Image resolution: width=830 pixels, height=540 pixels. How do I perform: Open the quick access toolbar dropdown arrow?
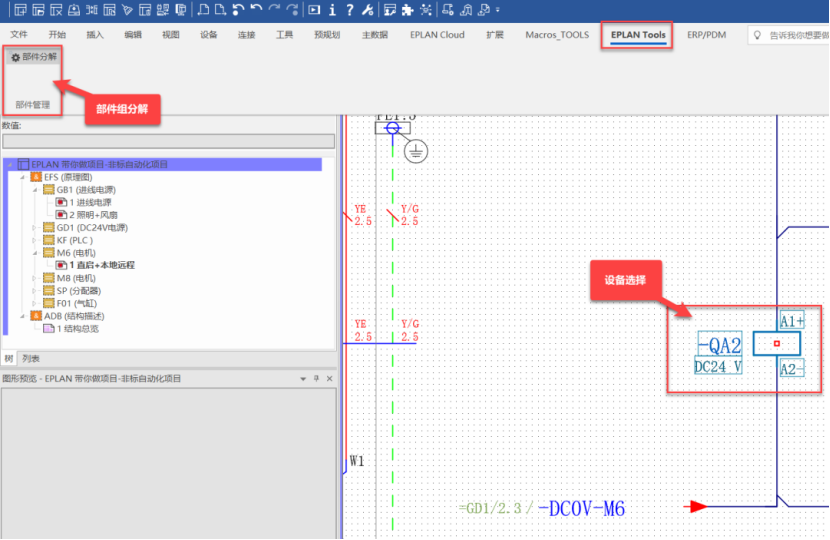tap(498, 10)
